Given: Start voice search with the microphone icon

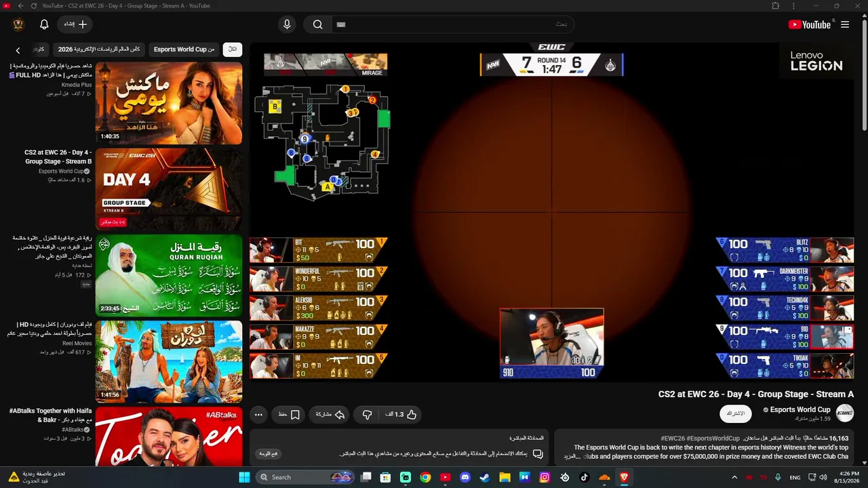Looking at the screenshot, I should point(287,24).
